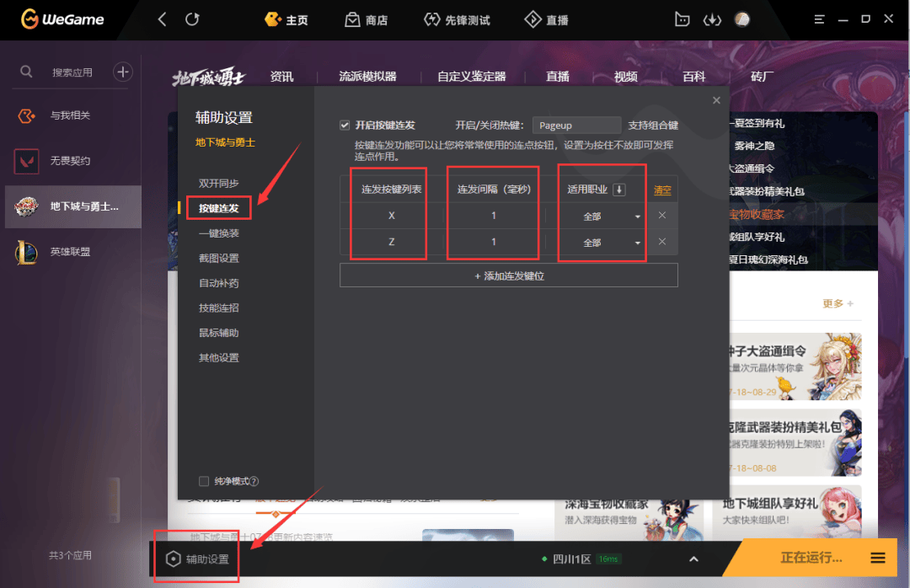Click the refresh icon in top bar
The width and height of the screenshot is (910, 588).
click(x=192, y=19)
